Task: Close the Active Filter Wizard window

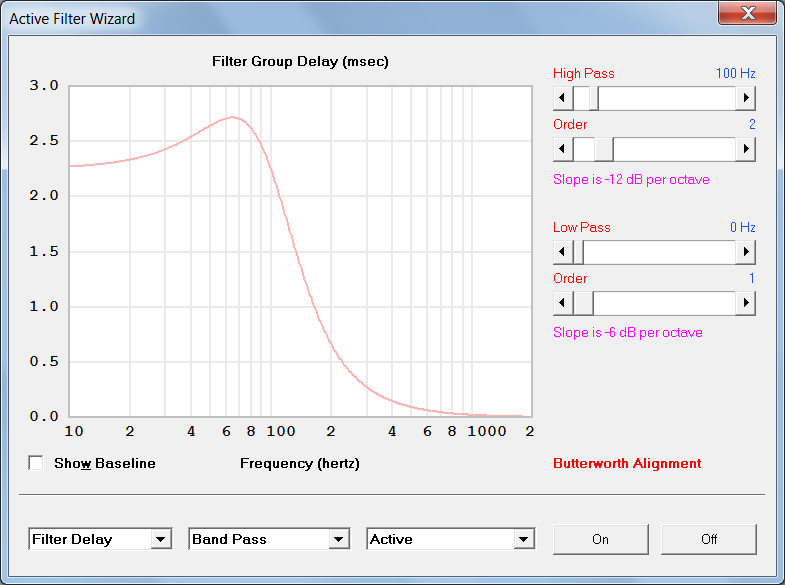Action: tap(747, 13)
